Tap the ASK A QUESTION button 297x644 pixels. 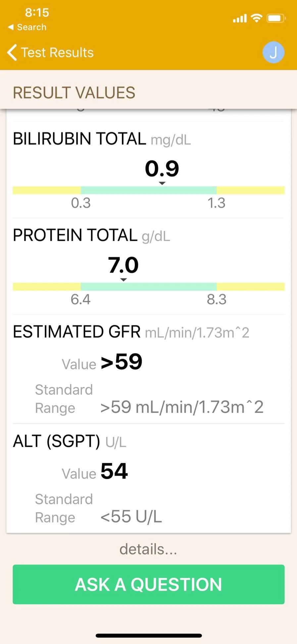(148, 584)
